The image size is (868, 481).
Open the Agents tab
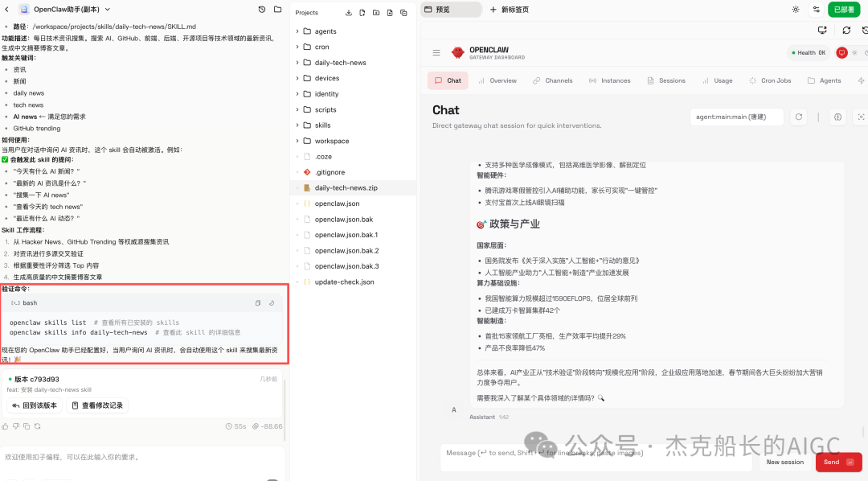click(825, 80)
